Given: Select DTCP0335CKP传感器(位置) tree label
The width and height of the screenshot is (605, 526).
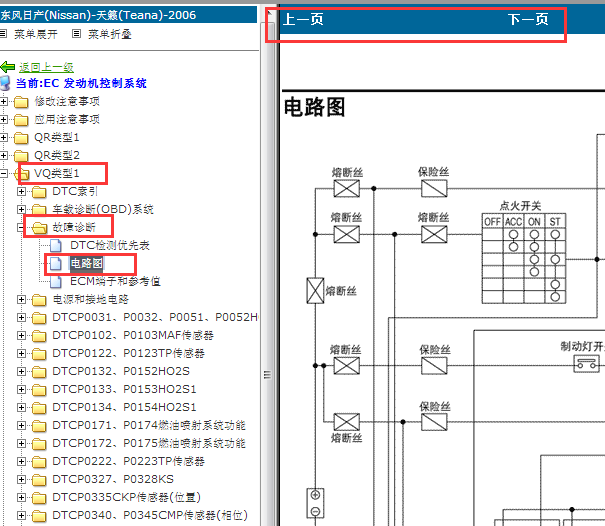Looking at the screenshot, I should click(127, 497).
